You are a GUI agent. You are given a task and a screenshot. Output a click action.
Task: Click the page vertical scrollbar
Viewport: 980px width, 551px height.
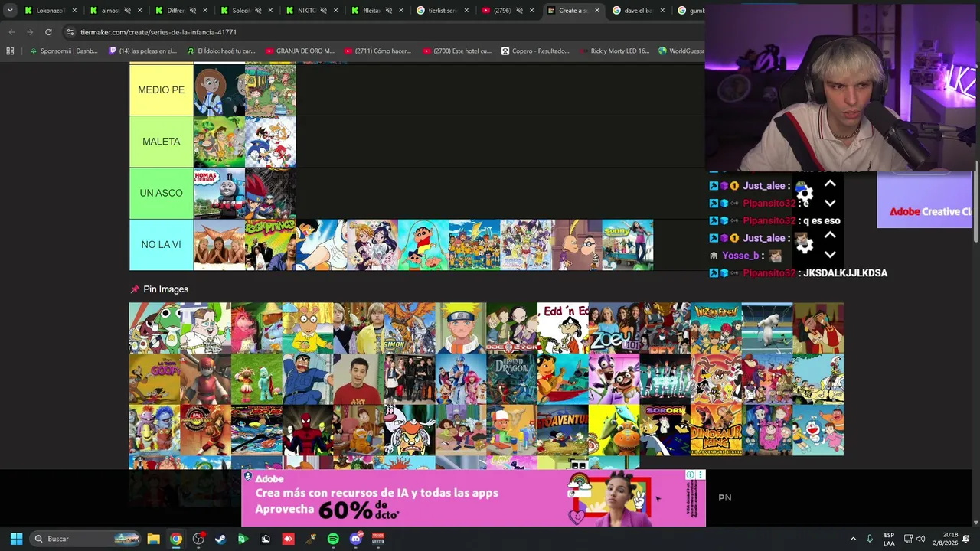[975, 207]
